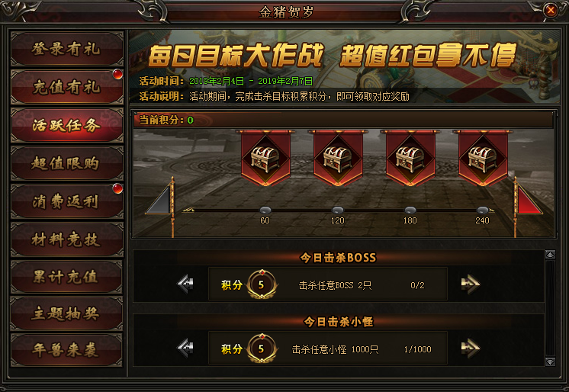Click the red triangle next-page arrow by the chests
The image size is (569, 392).
click(527, 201)
